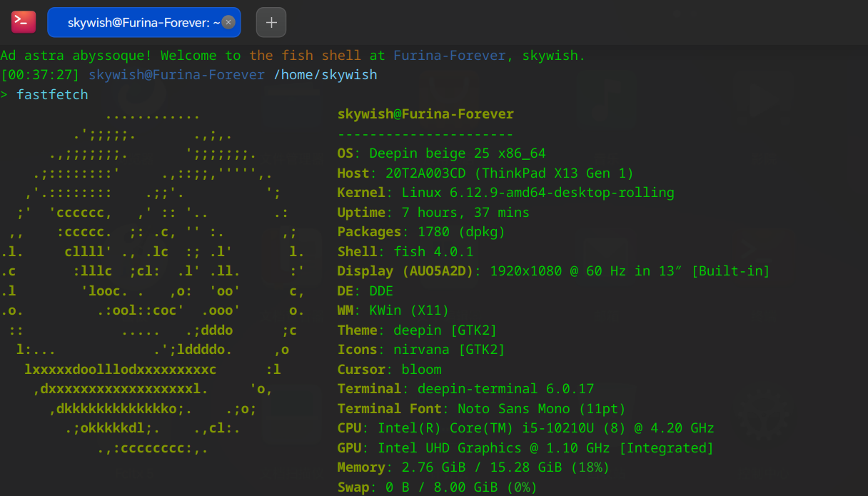Select the skywish@Furina-Forever terminal tab
The height and width of the screenshot is (496, 868).
143,22
